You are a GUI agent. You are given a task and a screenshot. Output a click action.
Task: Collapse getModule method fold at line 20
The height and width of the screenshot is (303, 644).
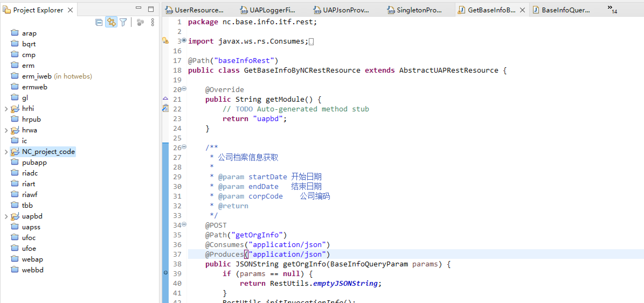[184, 89]
